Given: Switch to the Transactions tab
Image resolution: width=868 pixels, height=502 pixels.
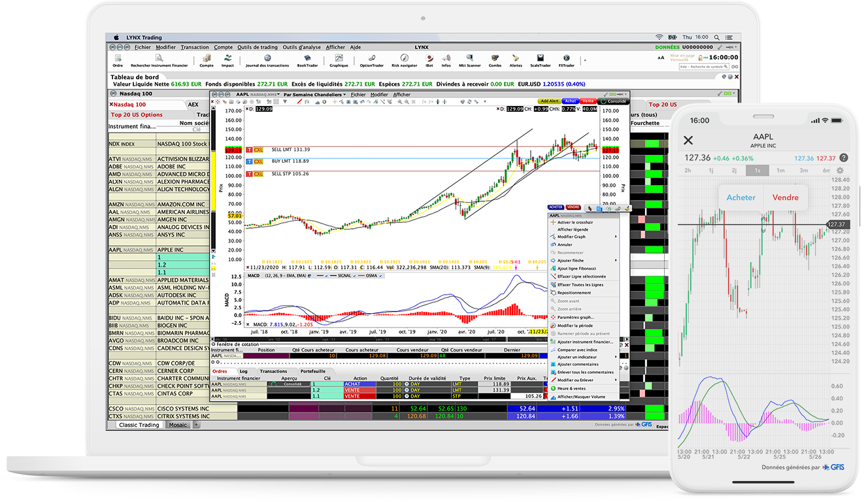Looking at the screenshot, I should 273,371.
